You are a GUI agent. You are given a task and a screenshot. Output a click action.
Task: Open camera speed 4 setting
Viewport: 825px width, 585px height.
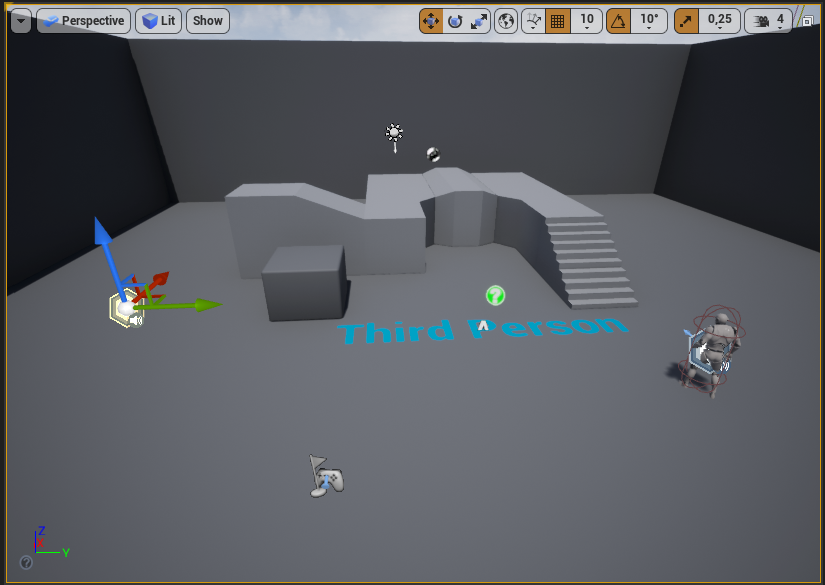point(768,22)
